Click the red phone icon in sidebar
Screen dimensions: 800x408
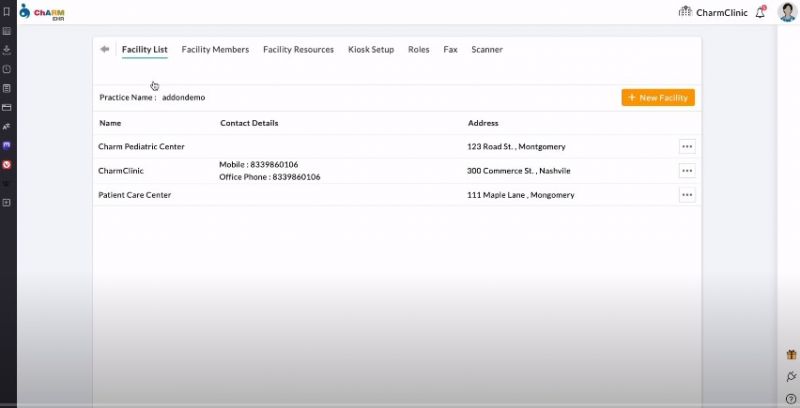pyautogui.click(x=7, y=165)
